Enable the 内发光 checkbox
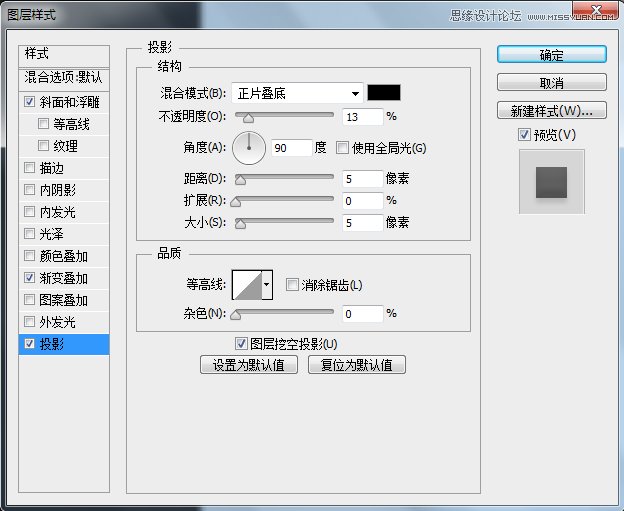The width and height of the screenshot is (624, 511). [29, 211]
